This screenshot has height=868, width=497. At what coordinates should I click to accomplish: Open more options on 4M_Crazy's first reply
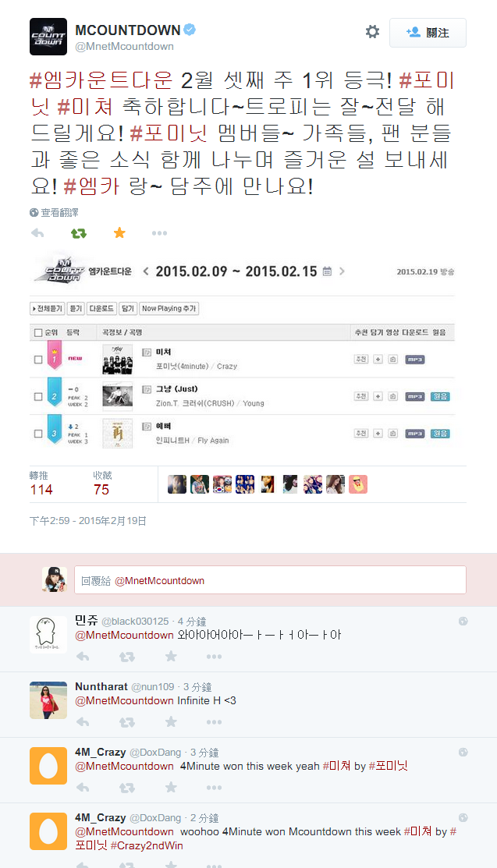pyautogui.click(x=214, y=787)
